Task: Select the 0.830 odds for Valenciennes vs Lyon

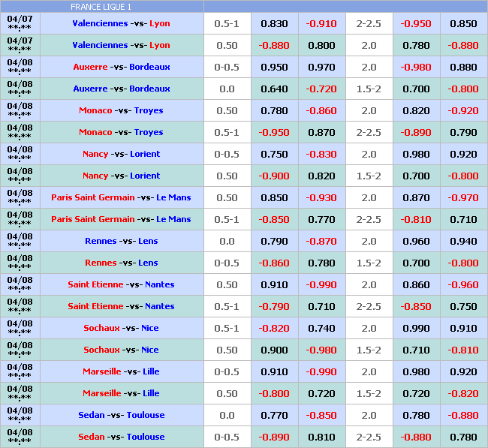Action: 274,23
